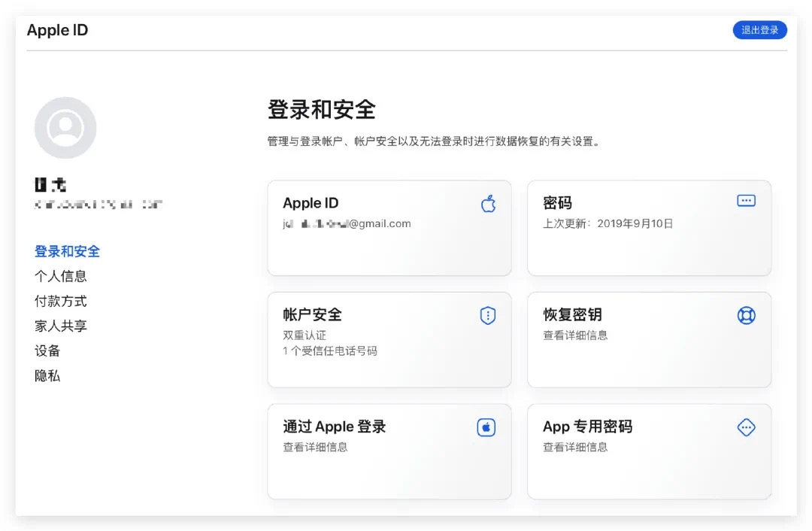Screen dimensions: 812x531
Task: Click 上次更新：2019年9月10日 text
Action: [608, 224]
